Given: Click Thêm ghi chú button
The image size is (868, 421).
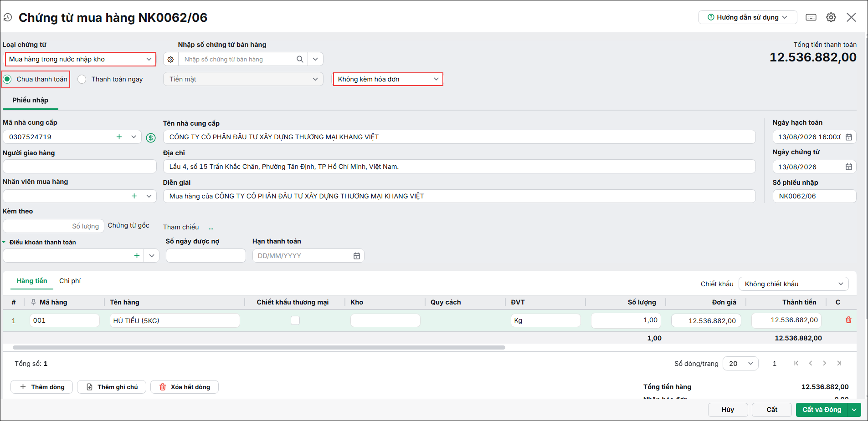Looking at the screenshot, I should (x=112, y=387).
